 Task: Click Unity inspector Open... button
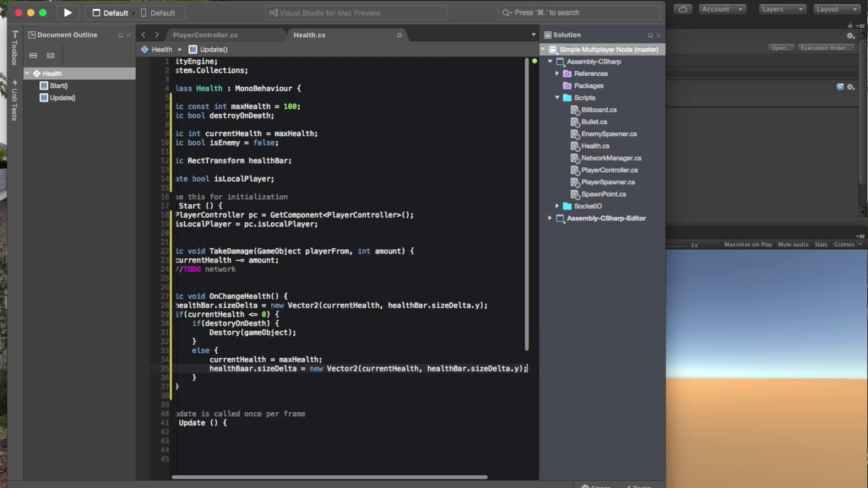click(x=781, y=48)
